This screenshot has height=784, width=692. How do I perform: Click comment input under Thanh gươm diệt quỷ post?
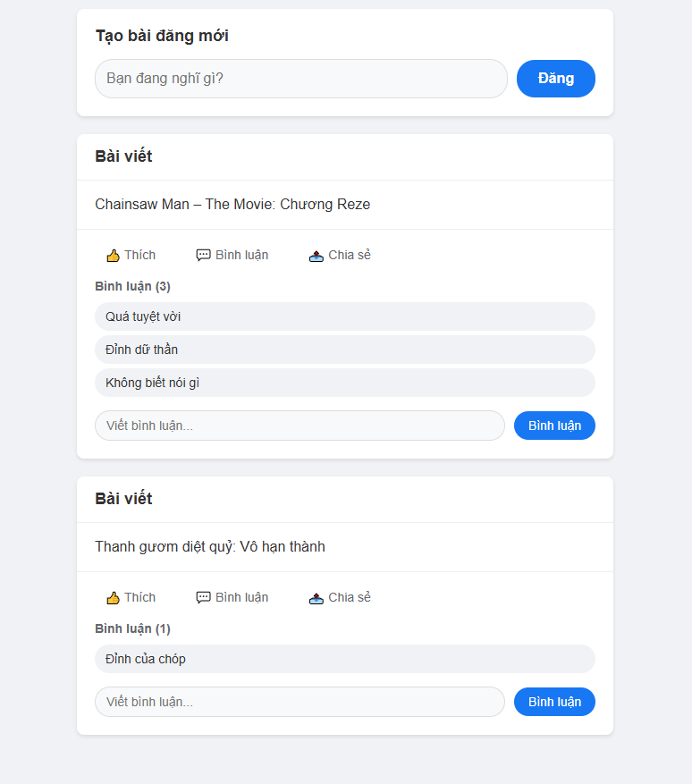point(300,702)
